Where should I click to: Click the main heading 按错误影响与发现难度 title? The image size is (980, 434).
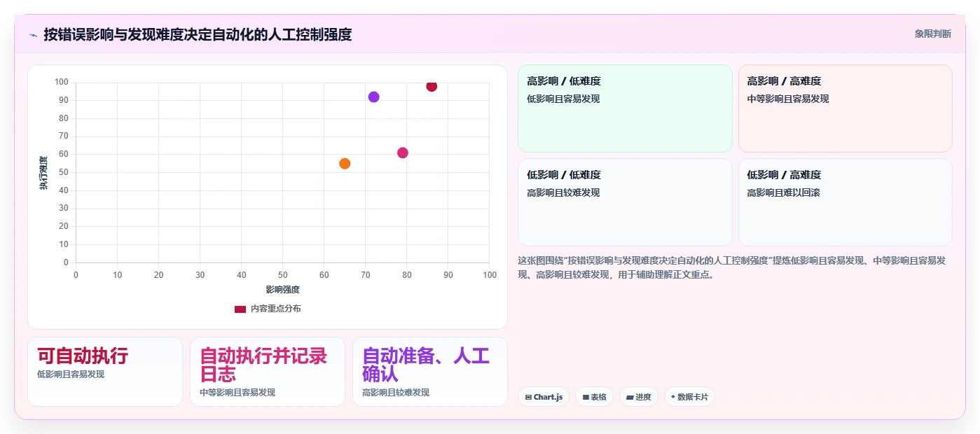198,34
